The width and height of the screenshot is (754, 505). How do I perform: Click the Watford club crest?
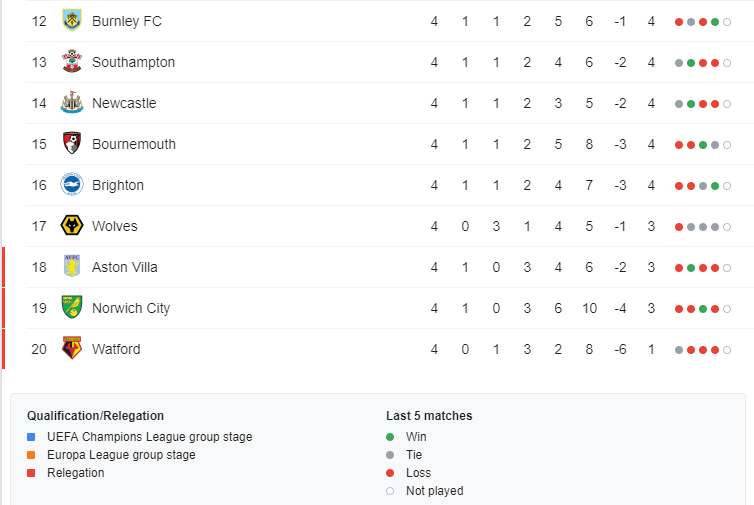point(72,348)
